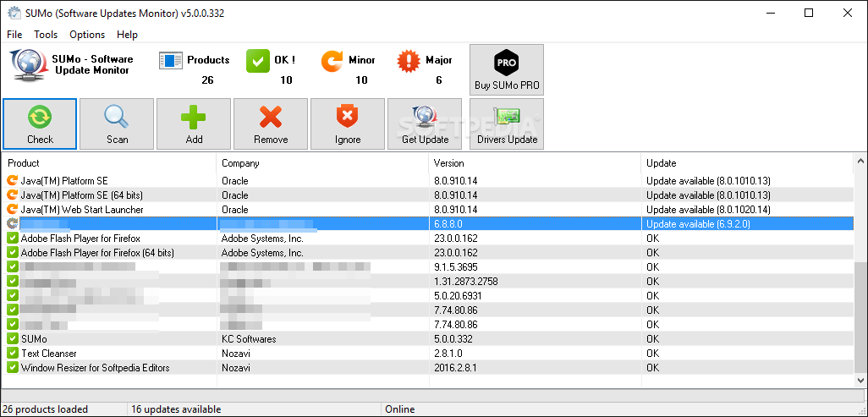Click the orange Minor updates icon
The width and height of the screenshot is (868, 417).
[332, 60]
